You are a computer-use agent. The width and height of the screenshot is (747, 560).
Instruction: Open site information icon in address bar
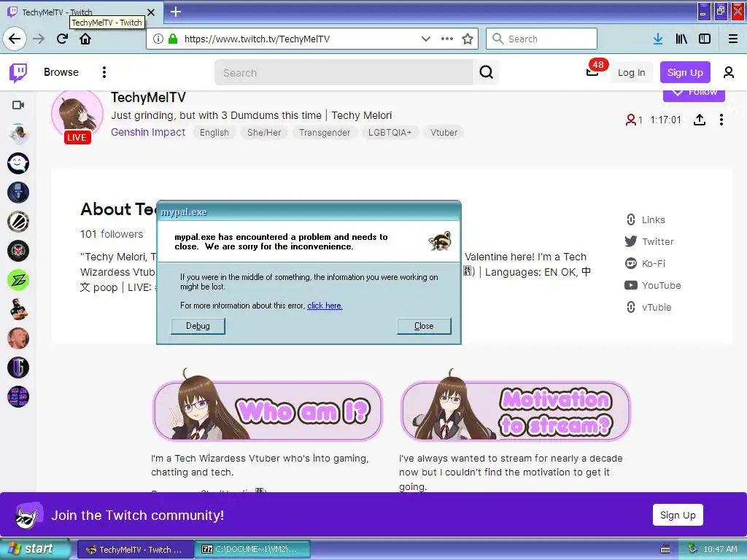(158, 39)
